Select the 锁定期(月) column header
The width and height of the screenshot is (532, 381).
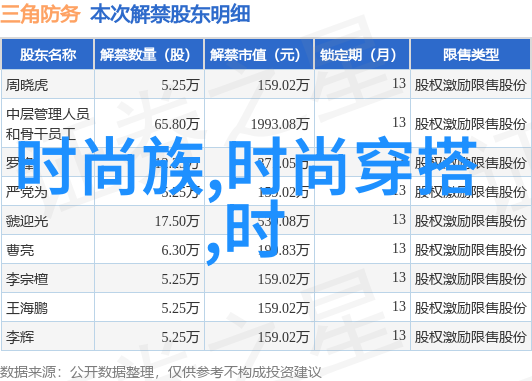[x=362, y=55]
